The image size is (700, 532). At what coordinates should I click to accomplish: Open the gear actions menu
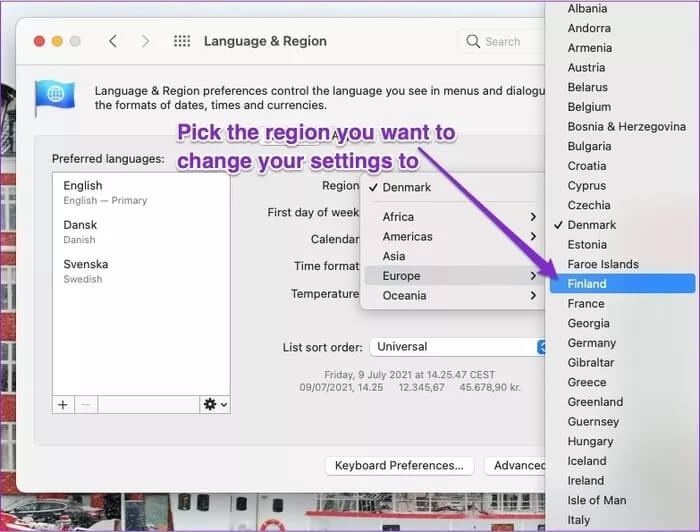(214, 404)
